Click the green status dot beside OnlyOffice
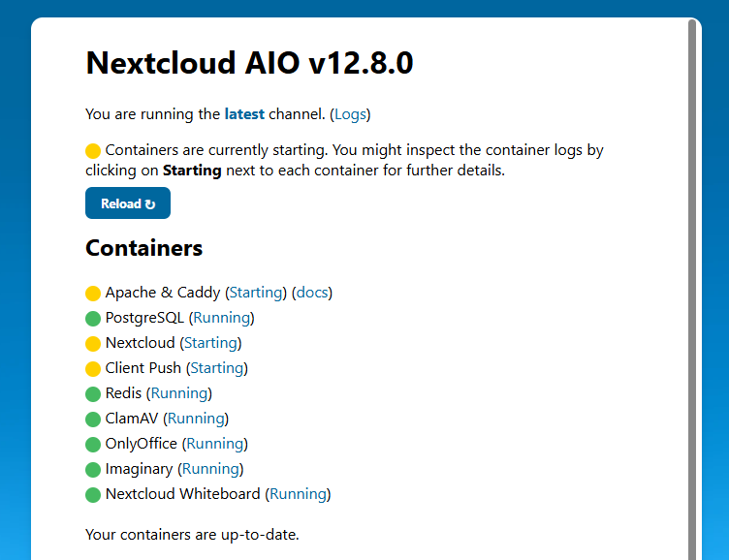729x560 pixels. 93,444
